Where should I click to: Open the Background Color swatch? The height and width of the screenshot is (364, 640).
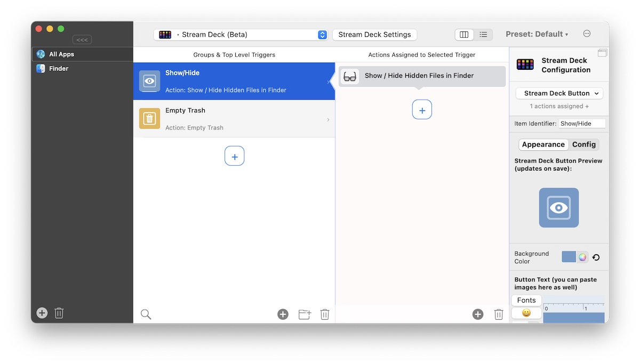(x=569, y=257)
